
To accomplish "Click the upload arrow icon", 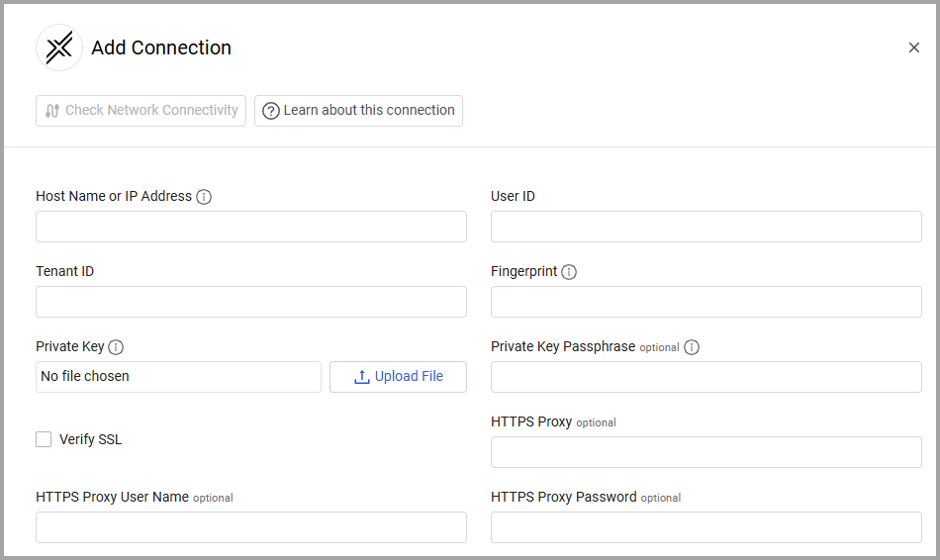I will tap(361, 377).
